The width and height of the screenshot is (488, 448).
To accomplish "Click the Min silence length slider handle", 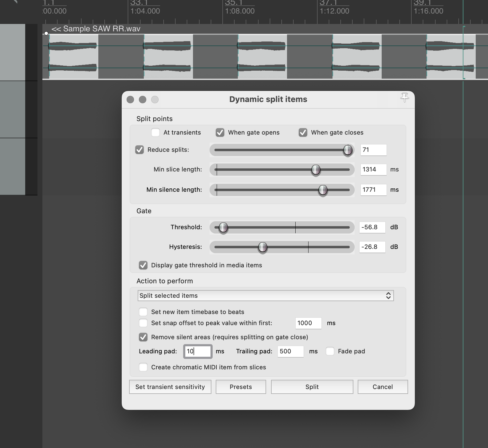I will tap(323, 190).
